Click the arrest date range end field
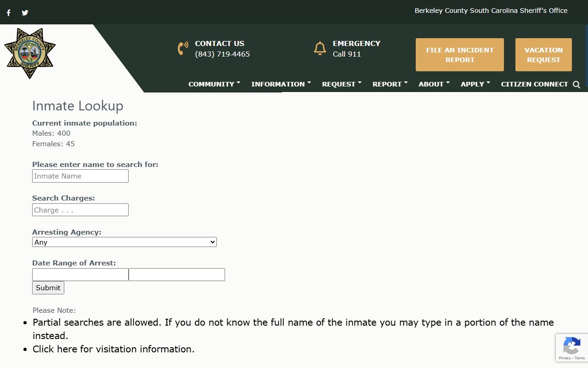Viewport: 588px width, 368px height. [x=177, y=275]
